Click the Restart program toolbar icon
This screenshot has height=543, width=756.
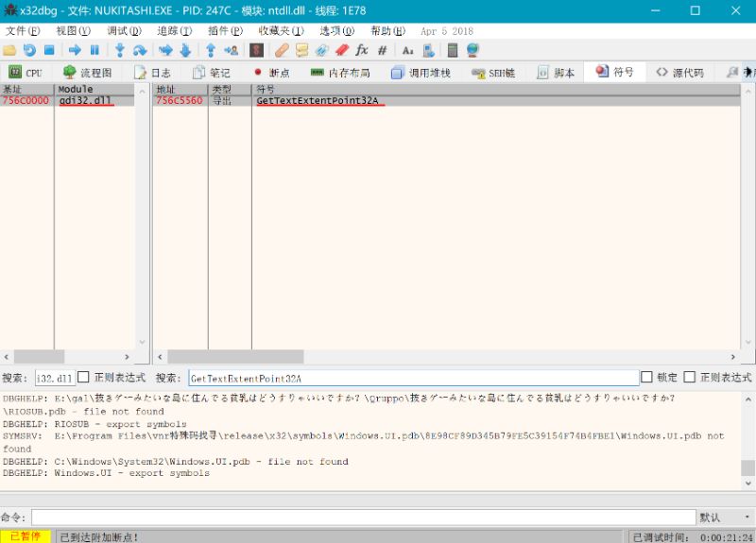tap(29, 50)
